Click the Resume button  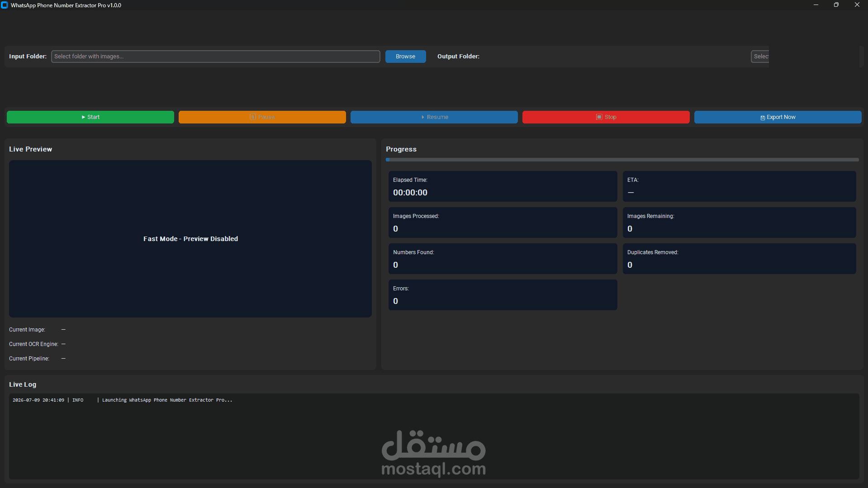pyautogui.click(x=434, y=117)
